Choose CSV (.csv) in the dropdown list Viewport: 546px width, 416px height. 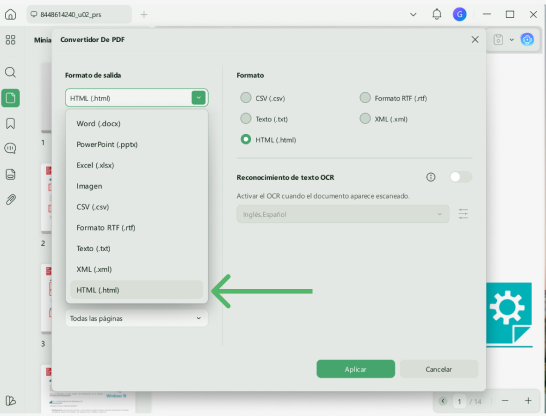coord(136,207)
